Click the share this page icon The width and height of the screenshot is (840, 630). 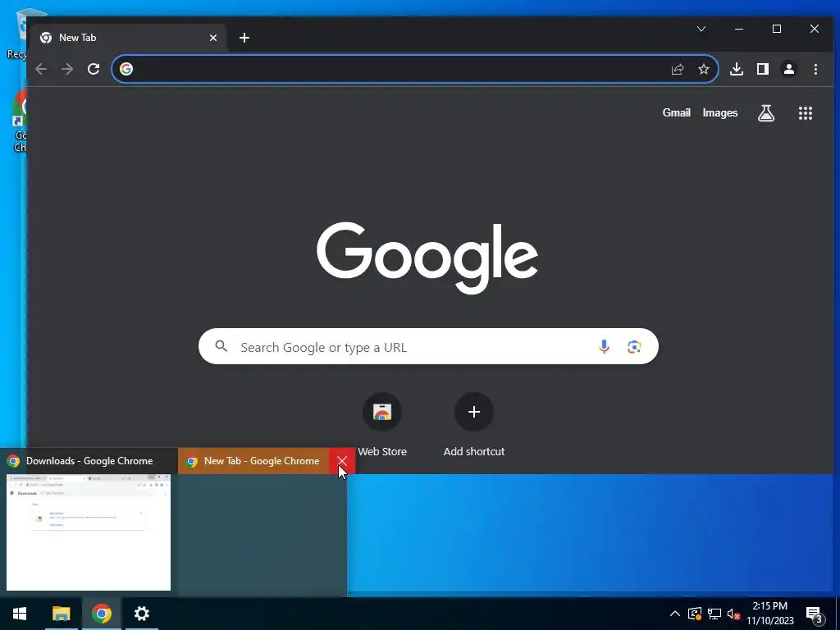[x=678, y=69]
